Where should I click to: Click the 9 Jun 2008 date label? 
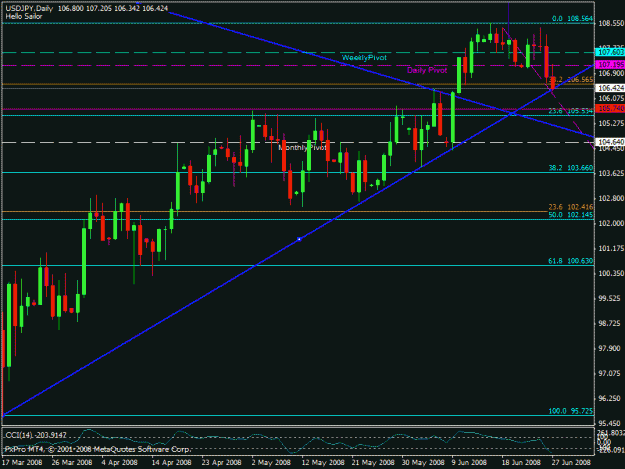[469, 462]
